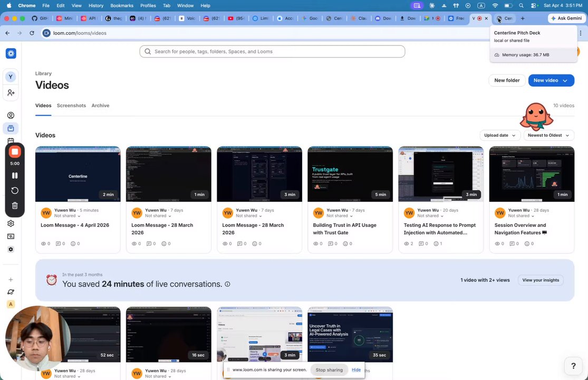Screen dimensions: 588x380
Task: Expand Not shared on Session Overview video
Action: [x=521, y=216]
